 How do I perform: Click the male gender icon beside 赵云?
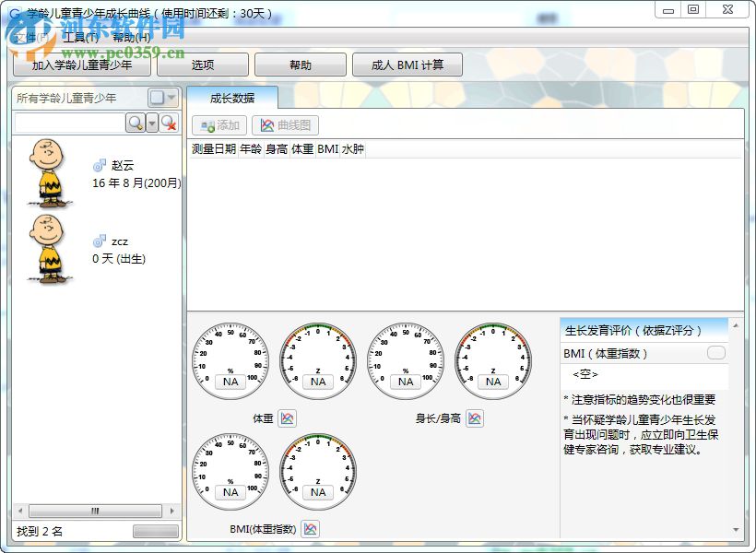pyautogui.click(x=100, y=165)
